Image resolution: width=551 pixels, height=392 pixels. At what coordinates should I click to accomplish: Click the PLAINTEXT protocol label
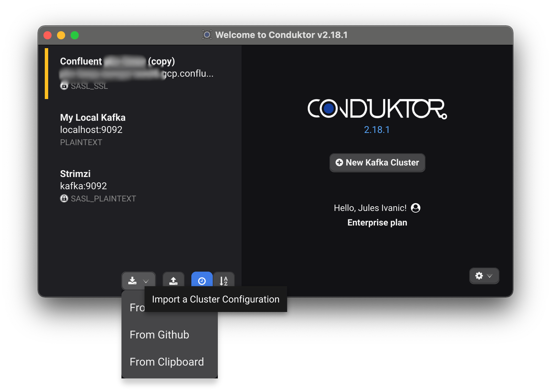(81, 142)
